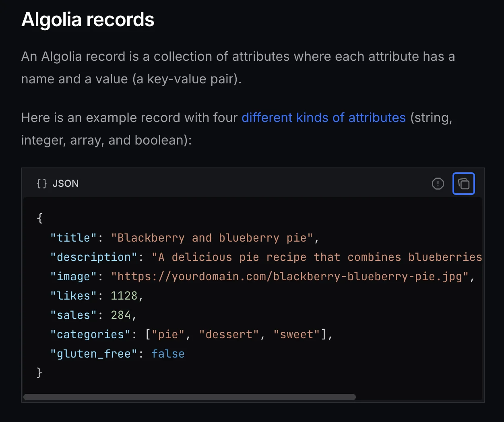Click the false value of gluten_free

168,354
